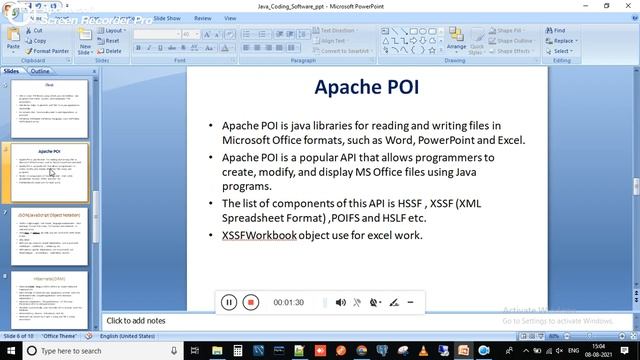
Task: Click Copy in the Clipboard group
Action: [36, 41]
